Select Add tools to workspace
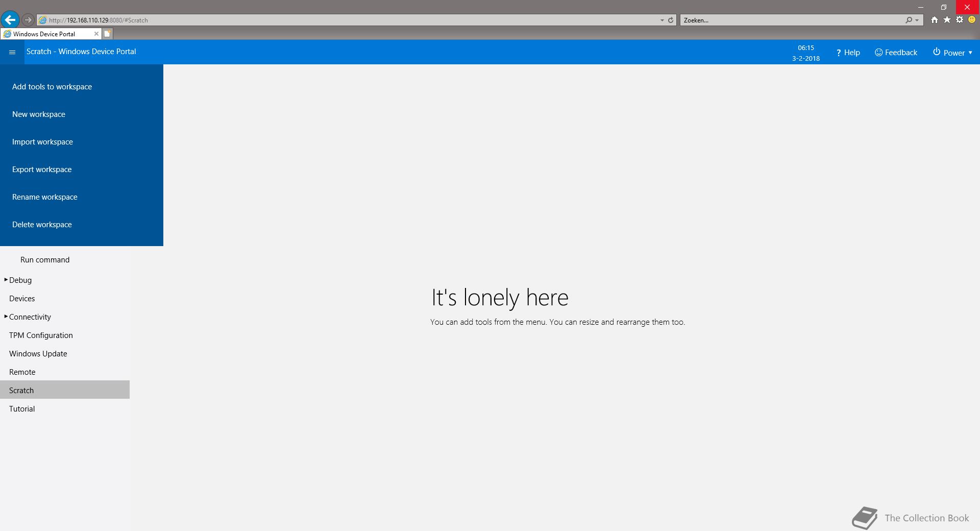Screen dimensions: 980x531 [82, 87]
